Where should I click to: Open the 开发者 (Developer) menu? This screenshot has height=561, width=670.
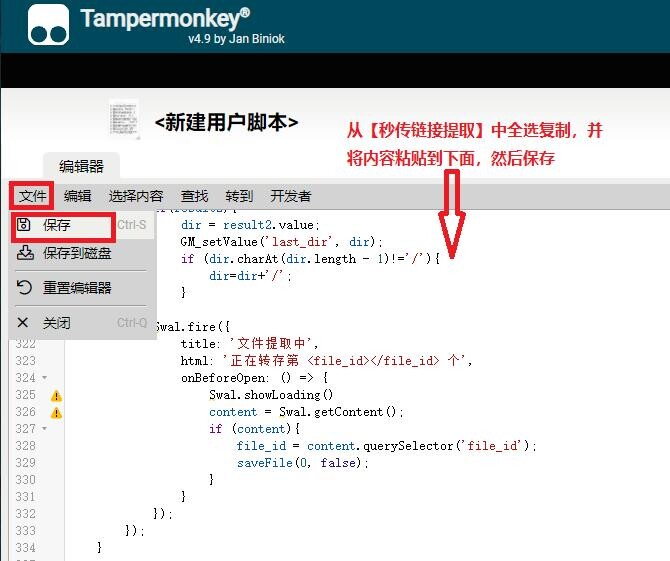[291, 196]
